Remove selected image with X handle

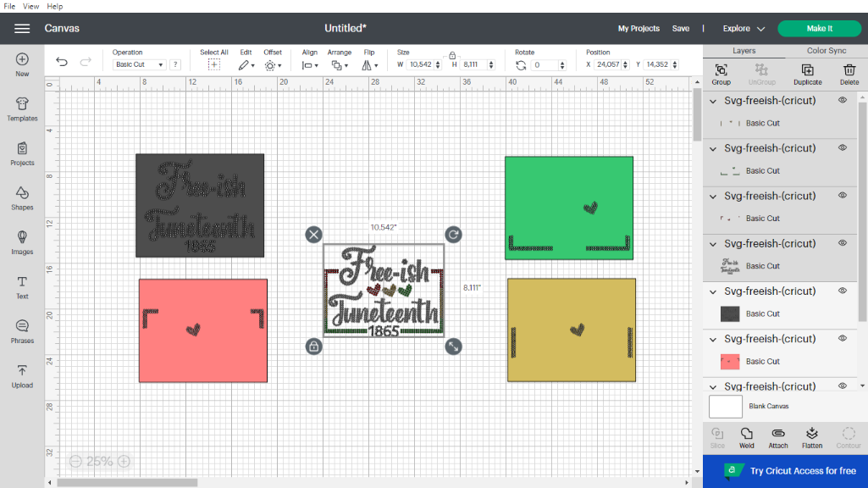tap(313, 235)
